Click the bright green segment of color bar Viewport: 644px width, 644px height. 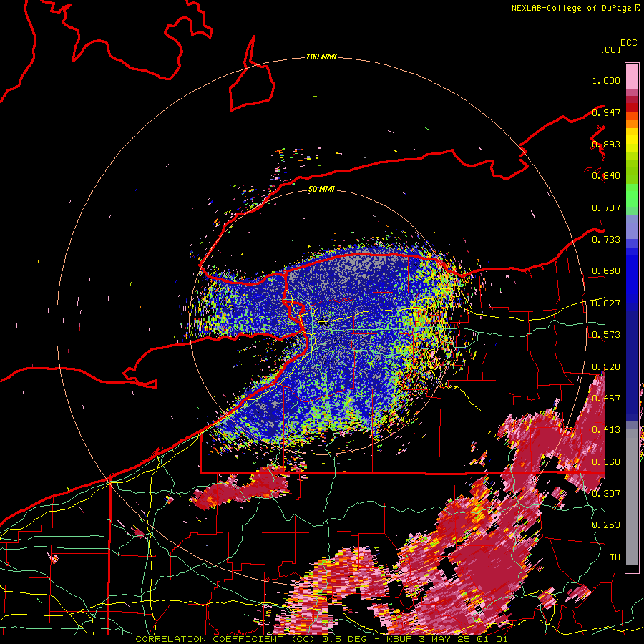click(x=632, y=195)
